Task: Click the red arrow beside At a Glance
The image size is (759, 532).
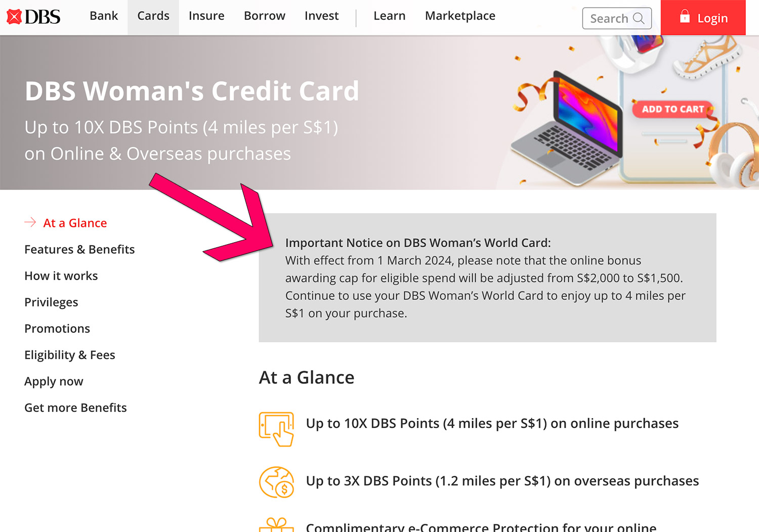Action: pyautogui.click(x=30, y=223)
